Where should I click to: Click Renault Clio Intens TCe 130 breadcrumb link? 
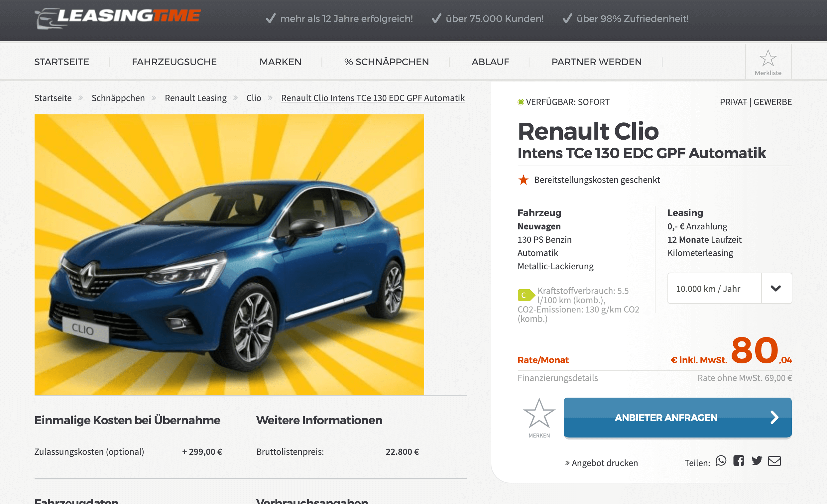(x=373, y=98)
